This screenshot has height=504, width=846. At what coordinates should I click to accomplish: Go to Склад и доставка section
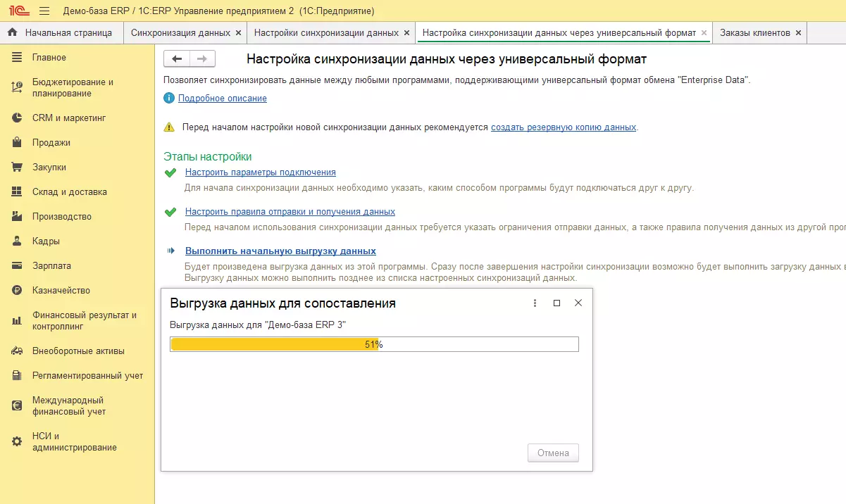click(x=69, y=192)
